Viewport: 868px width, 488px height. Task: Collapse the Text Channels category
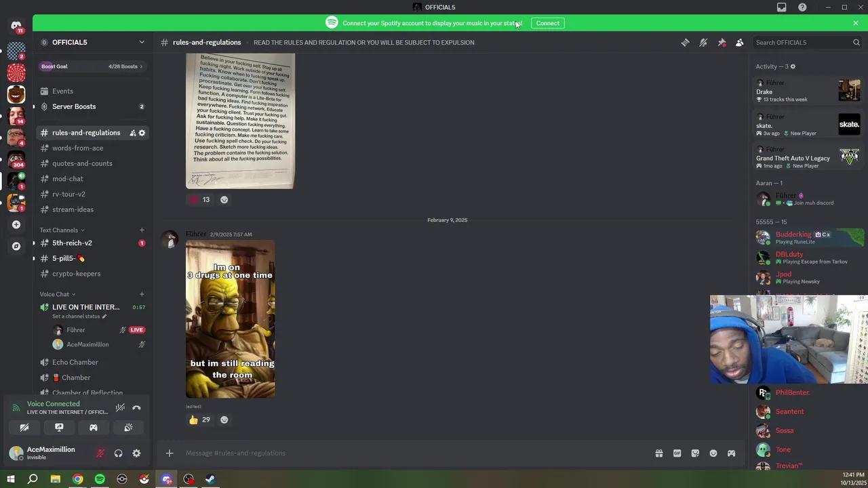[x=61, y=230]
